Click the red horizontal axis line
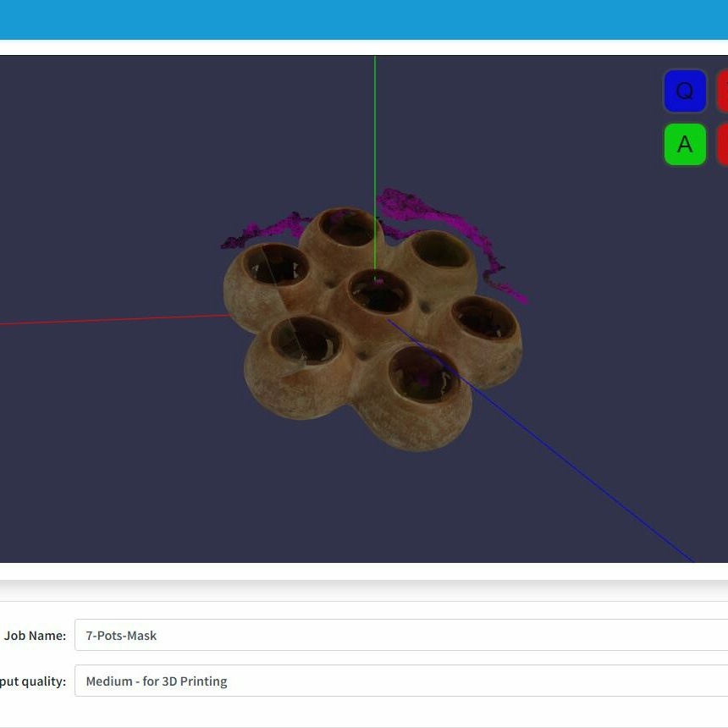Image resolution: width=728 pixels, height=728 pixels. click(110, 320)
